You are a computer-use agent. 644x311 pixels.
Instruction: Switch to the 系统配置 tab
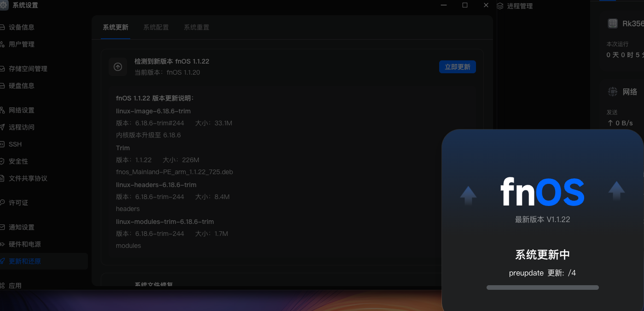(156, 27)
